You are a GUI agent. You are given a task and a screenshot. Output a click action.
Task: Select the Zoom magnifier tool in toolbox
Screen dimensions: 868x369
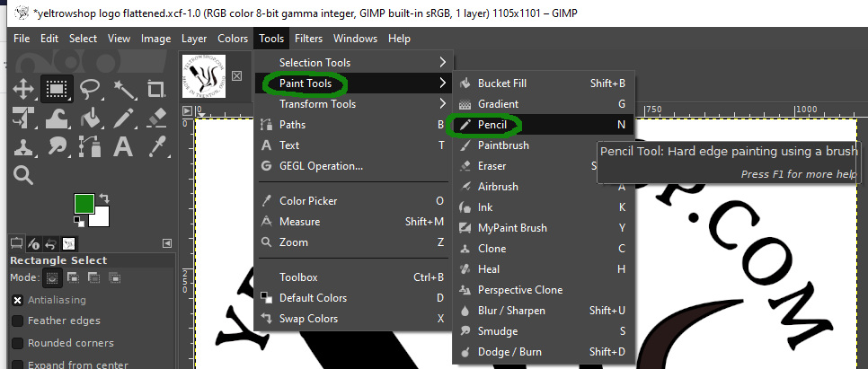(23, 174)
